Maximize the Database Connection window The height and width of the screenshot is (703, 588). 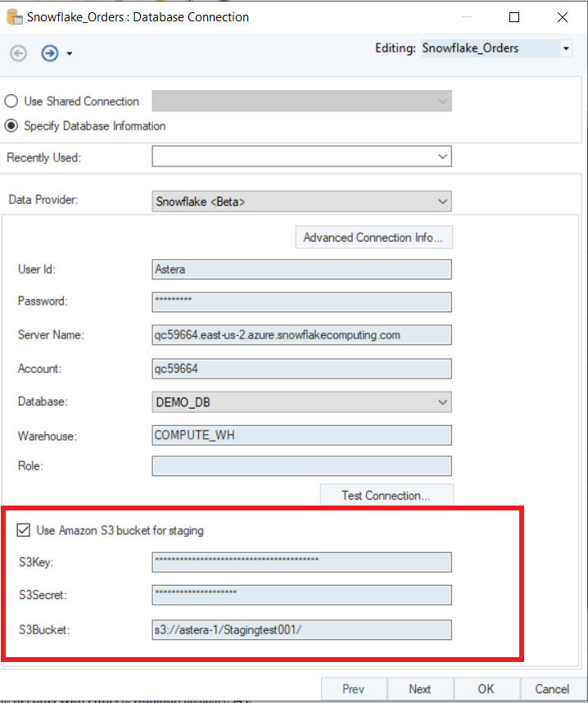(514, 16)
